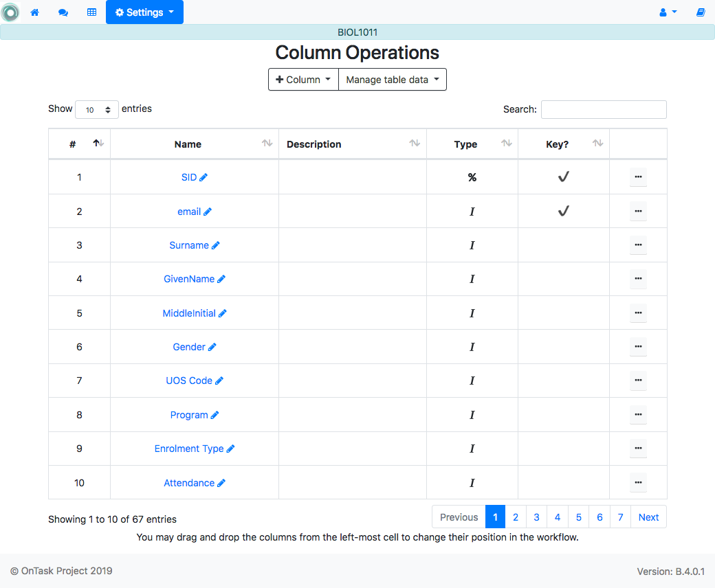Go to pagination page 6
The image size is (715, 588).
(x=599, y=517)
